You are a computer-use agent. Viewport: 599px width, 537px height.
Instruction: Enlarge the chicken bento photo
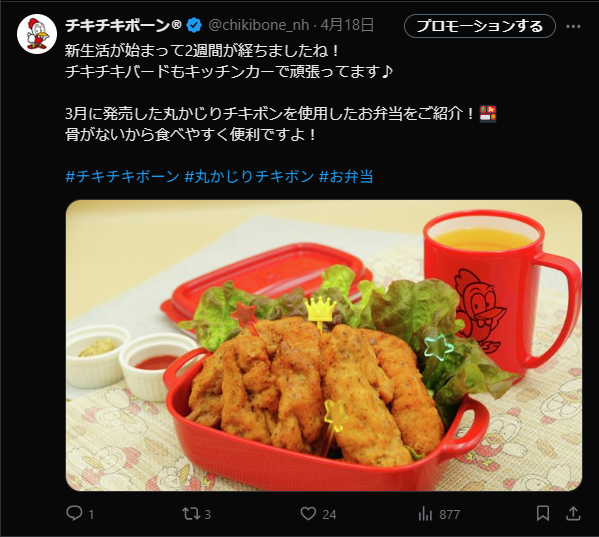pyautogui.click(x=324, y=346)
